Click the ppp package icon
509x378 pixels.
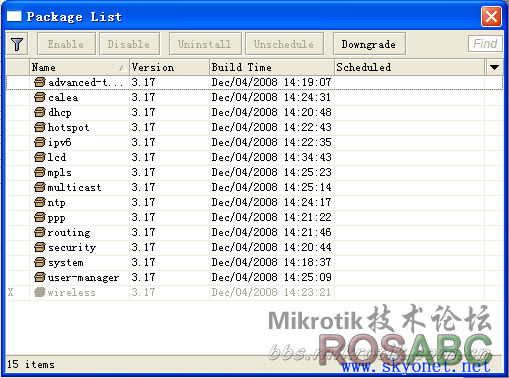click(40, 217)
